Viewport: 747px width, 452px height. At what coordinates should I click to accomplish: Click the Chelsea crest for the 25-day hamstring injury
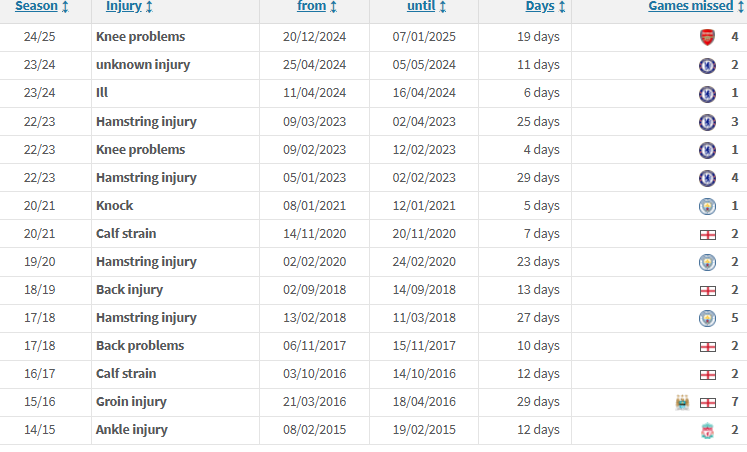tap(707, 122)
